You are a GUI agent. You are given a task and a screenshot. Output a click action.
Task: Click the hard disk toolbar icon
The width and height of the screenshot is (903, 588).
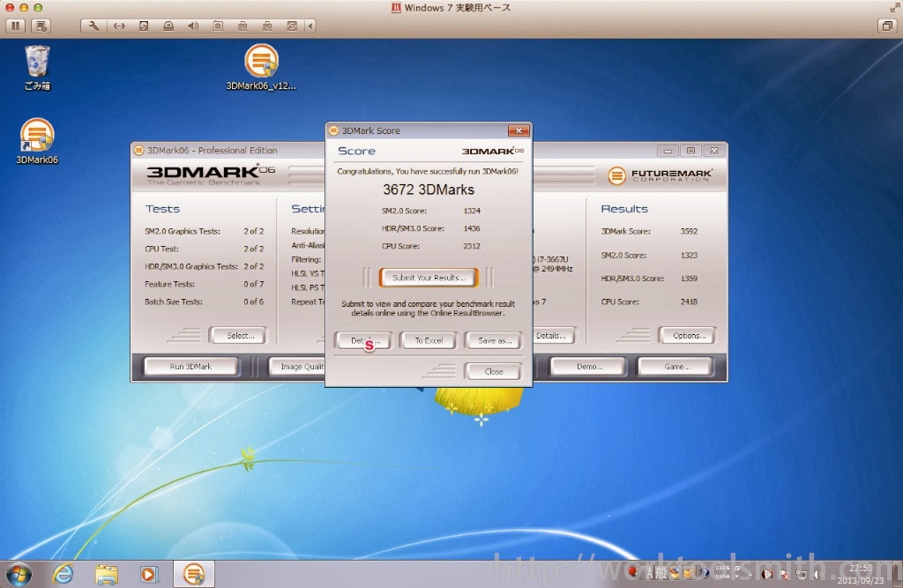tap(144, 26)
